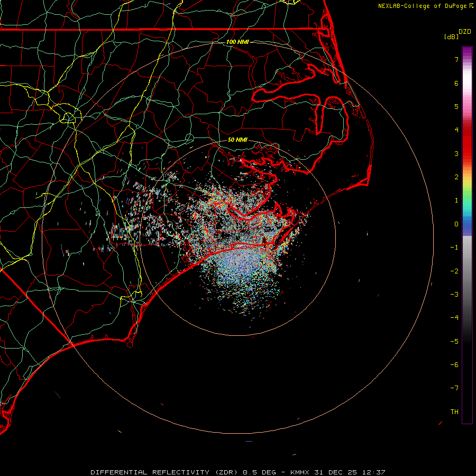Click the NEXLAB-College of DuPage text
The width and height of the screenshot is (476, 476).
tap(423, 6)
